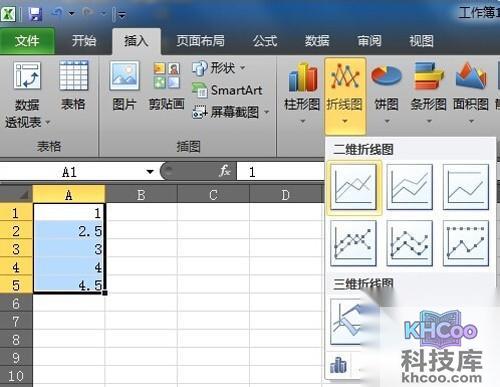Save the workbook with the floppy icon
The image size is (500, 387).
[x=35, y=14]
